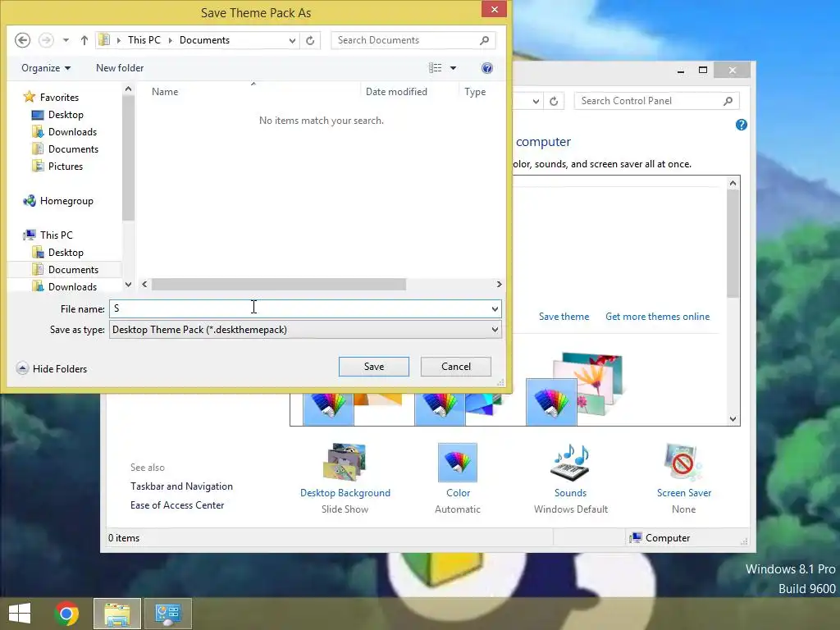Click Computer in status bar
Viewport: 840px width, 630px height.
click(x=660, y=538)
